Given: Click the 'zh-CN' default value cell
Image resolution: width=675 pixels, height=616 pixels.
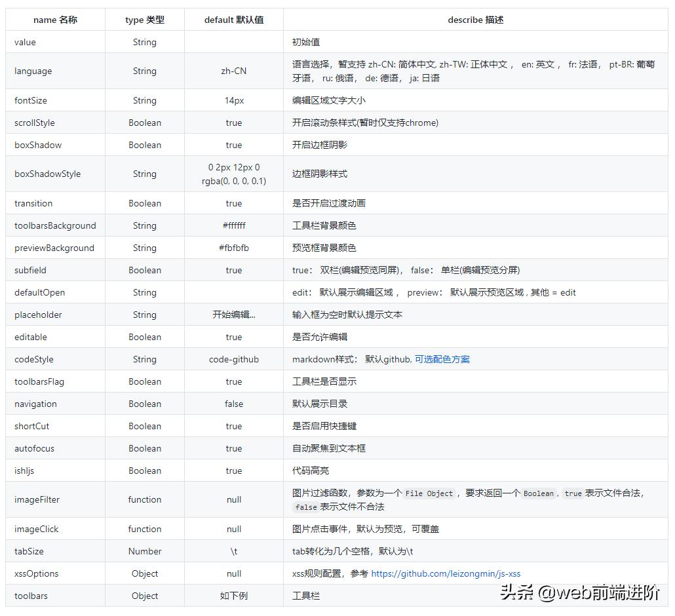Looking at the screenshot, I should pos(233,71).
